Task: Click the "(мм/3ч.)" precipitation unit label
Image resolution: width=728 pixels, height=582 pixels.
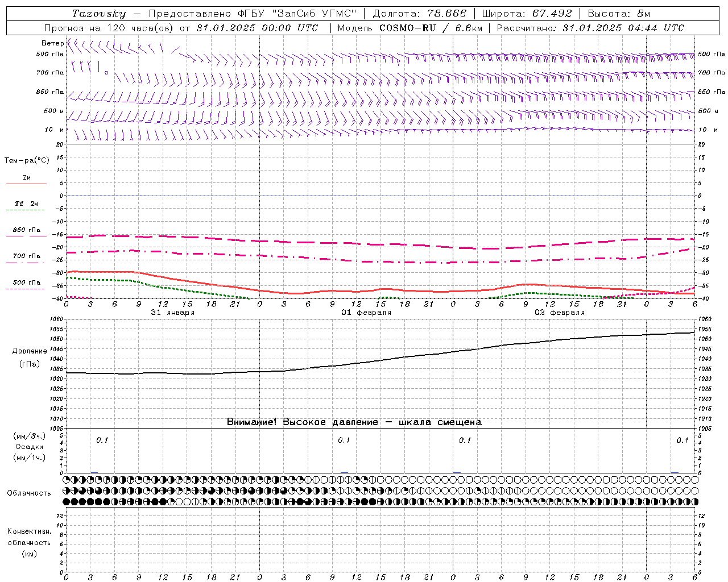Action: [x=30, y=436]
